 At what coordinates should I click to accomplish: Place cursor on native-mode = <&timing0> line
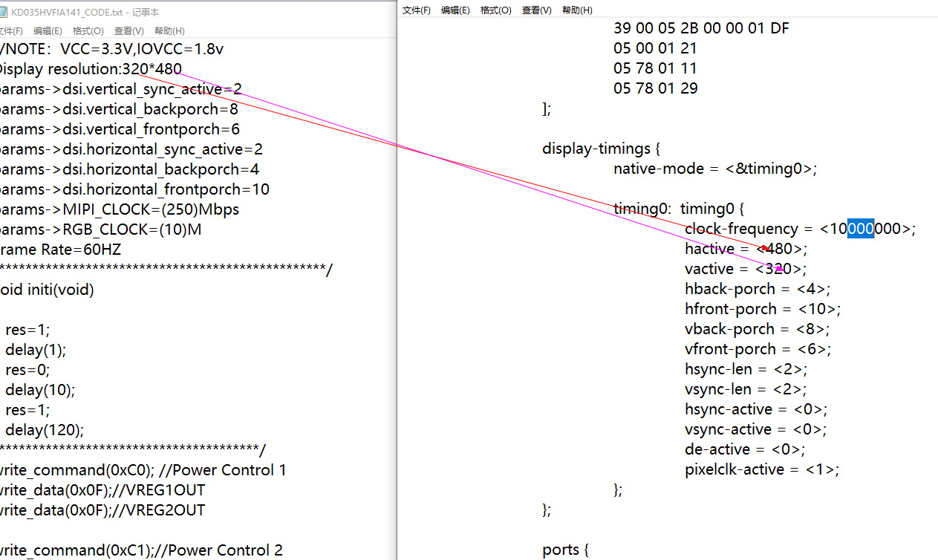(714, 169)
